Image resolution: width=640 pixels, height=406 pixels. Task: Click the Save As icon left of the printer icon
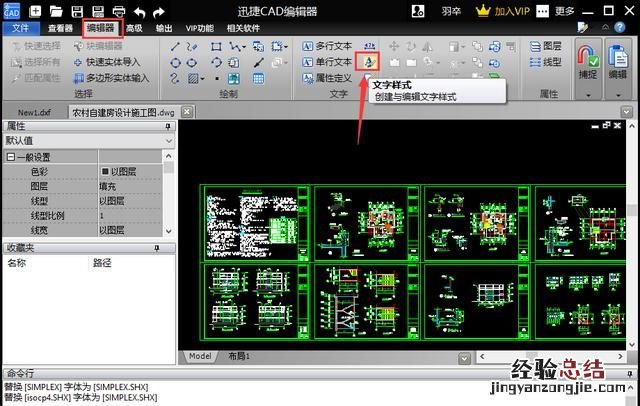point(98,11)
